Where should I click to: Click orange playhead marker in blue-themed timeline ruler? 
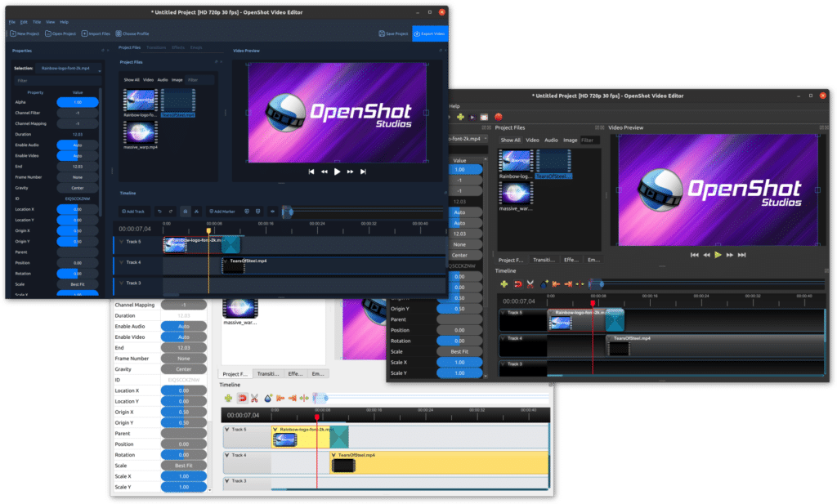[x=208, y=230]
